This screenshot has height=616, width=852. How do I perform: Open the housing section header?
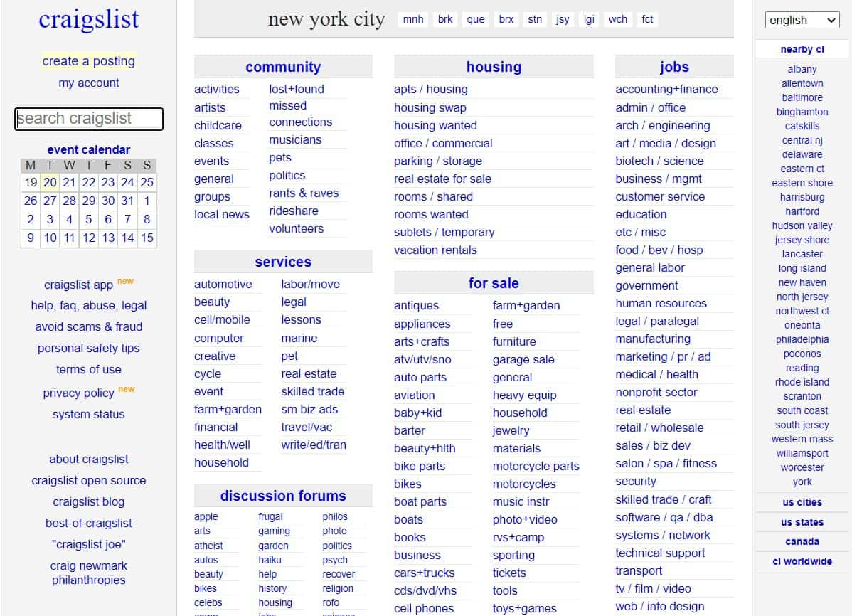pos(494,67)
